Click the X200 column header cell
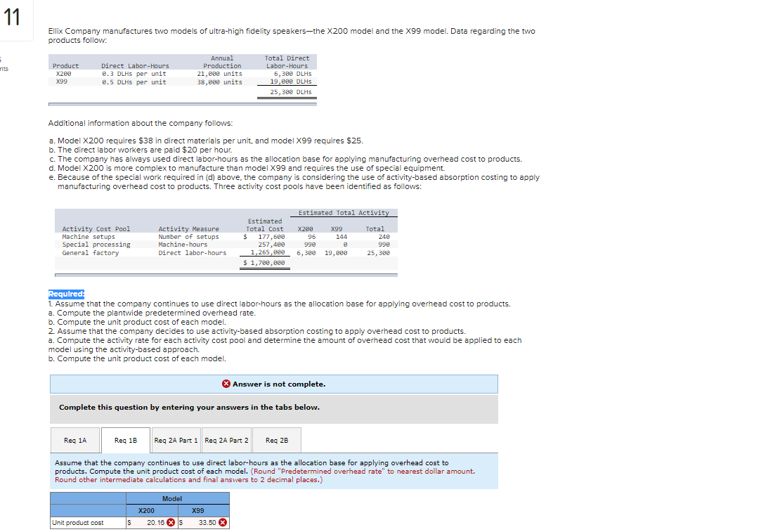The width and height of the screenshot is (780, 532). coord(148,510)
